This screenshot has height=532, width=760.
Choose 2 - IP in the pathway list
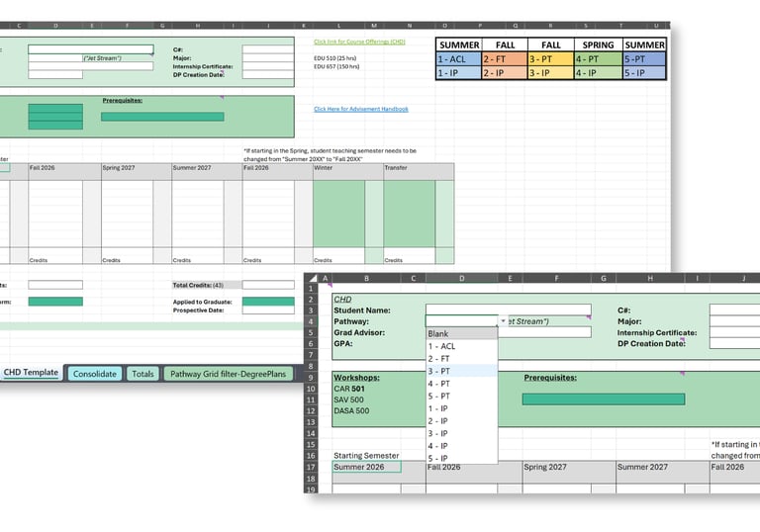tap(461, 421)
